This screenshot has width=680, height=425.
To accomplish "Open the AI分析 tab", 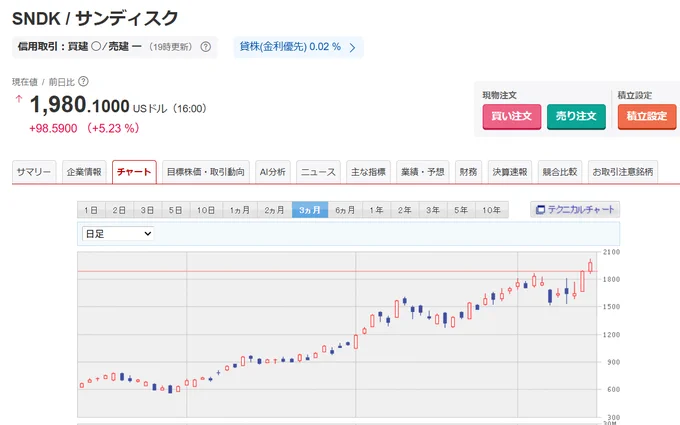I will 273,172.
